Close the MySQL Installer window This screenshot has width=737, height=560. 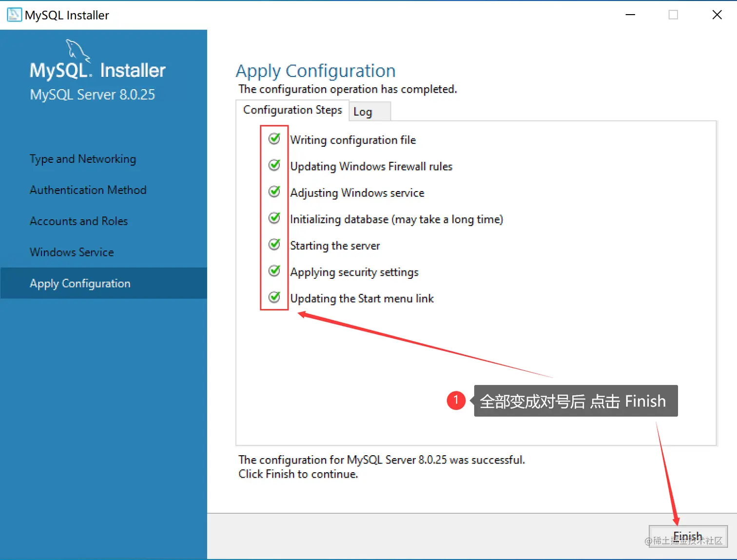(717, 15)
